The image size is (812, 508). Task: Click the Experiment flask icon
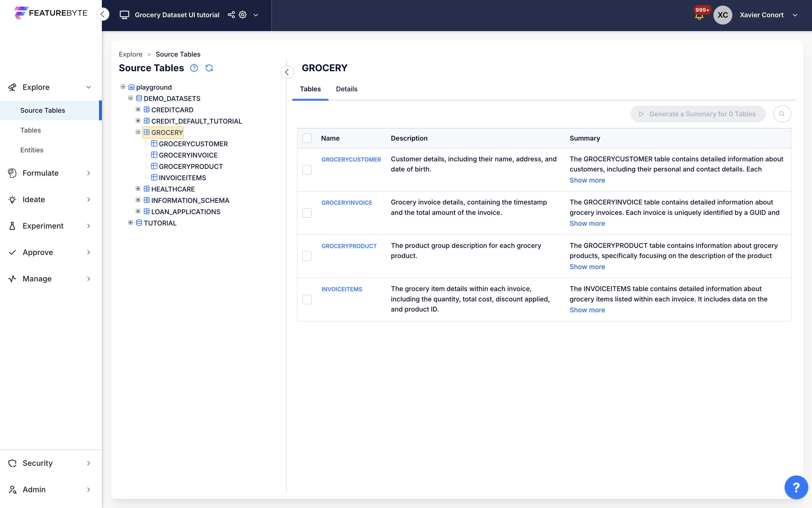[x=12, y=226]
